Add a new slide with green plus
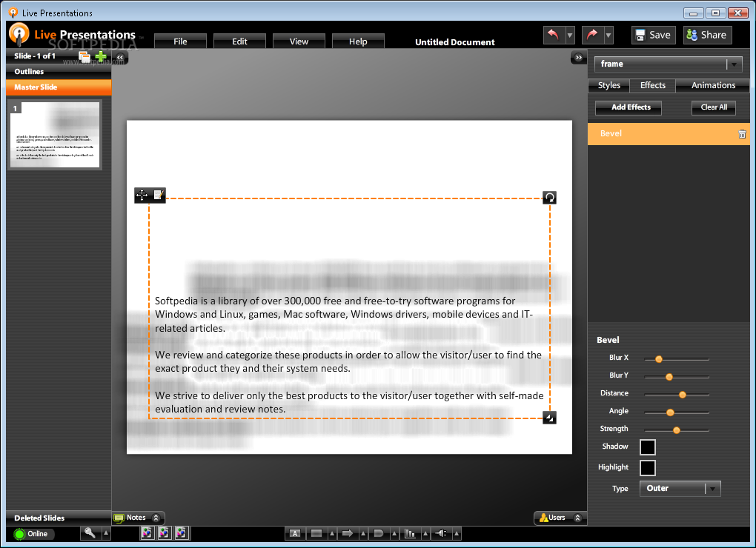 (101, 57)
